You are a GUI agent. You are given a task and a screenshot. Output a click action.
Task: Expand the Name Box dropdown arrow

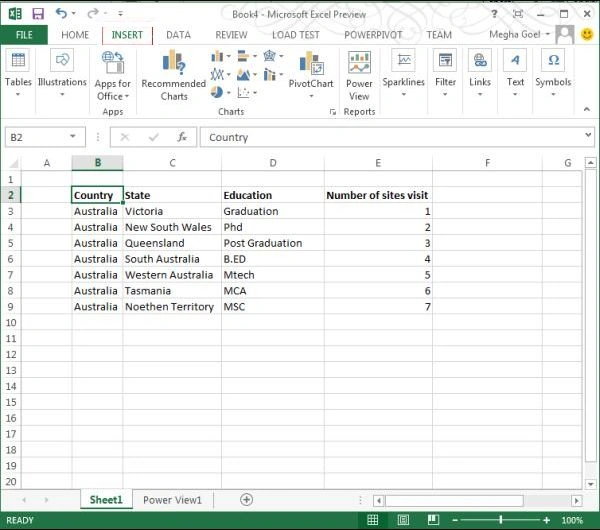72,137
